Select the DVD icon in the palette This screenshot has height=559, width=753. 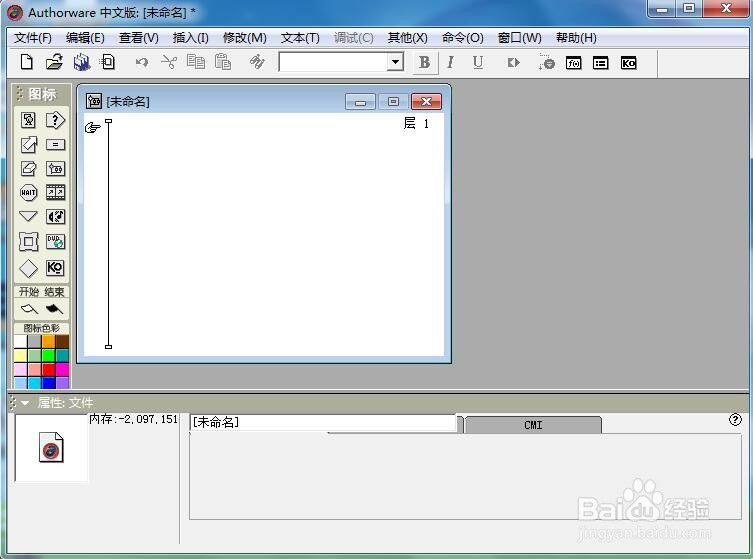pyautogui.click(x=55, y=242)
